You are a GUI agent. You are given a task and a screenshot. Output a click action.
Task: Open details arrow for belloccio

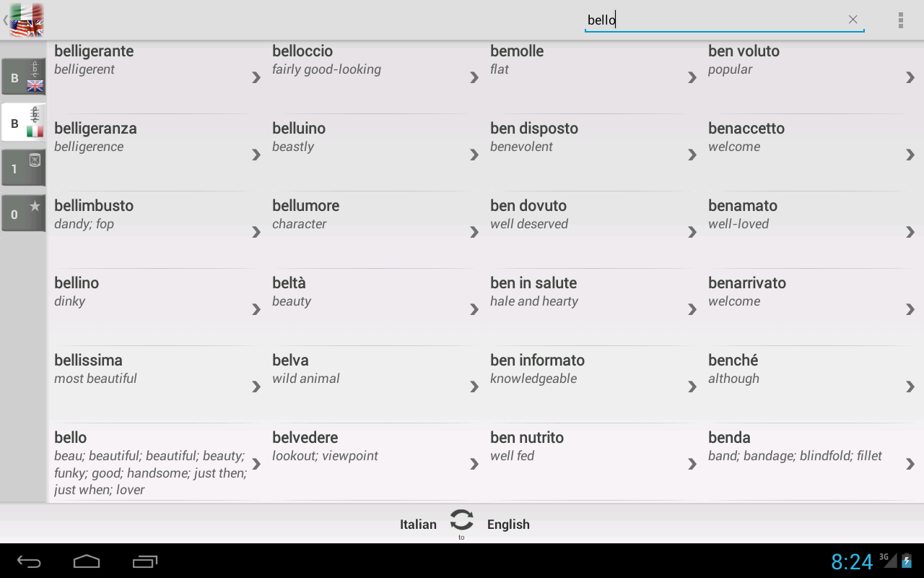474,77
